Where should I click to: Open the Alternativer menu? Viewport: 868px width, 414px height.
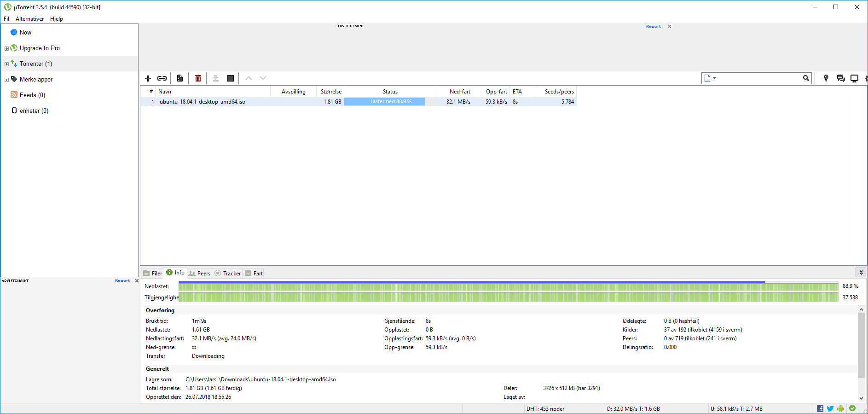click(x=29, y=19)
